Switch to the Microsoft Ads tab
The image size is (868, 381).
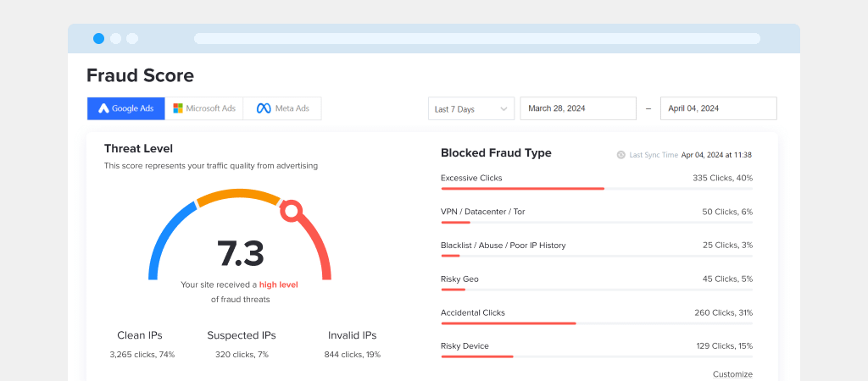203,108
